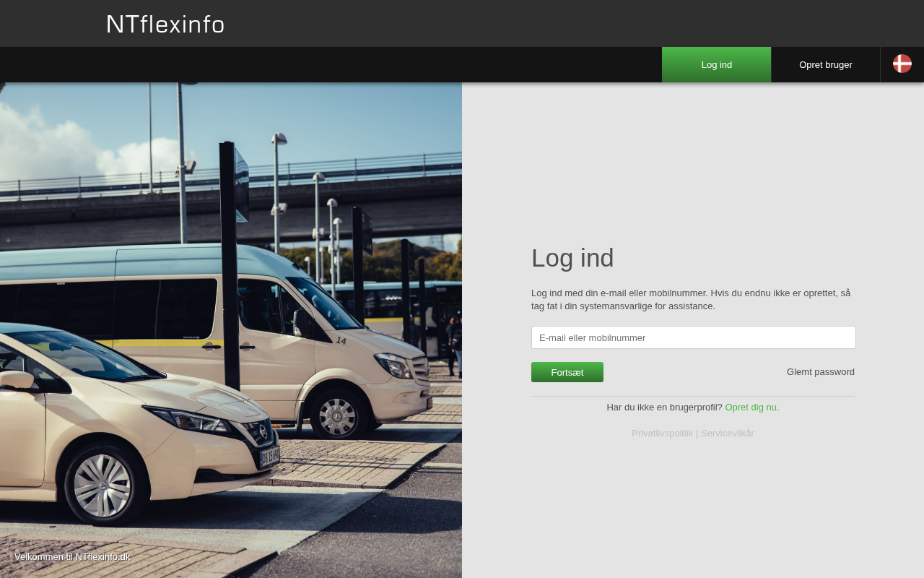Viewport: 924px width, 578px height.
Task: Open the Log ind tab
Action: 717,65
